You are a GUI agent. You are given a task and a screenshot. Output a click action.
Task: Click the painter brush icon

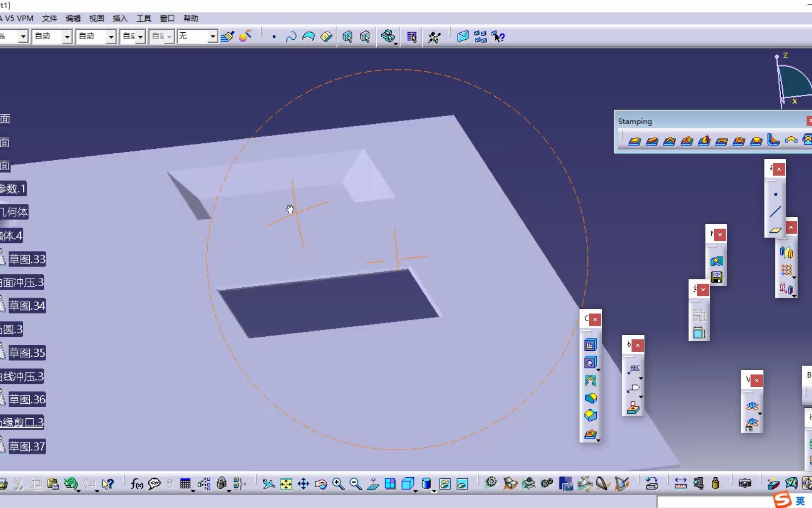228,36
